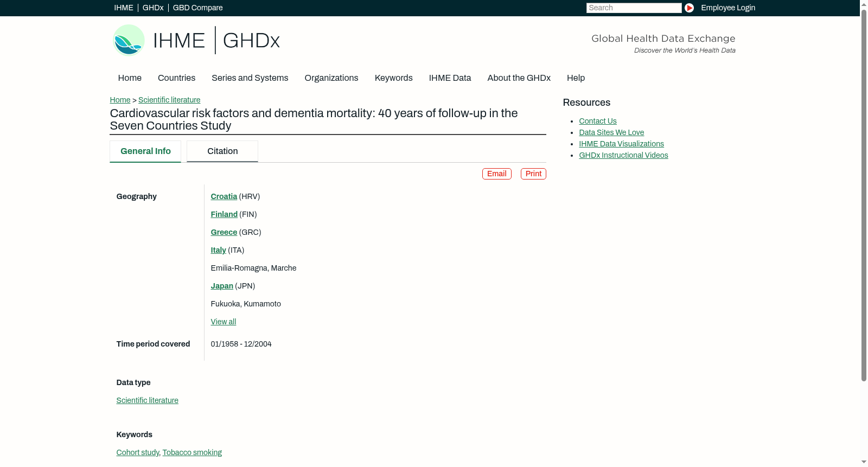Click the text Fukuoka, Kumamoto
The height and width of the screenshot is (467, 868).
pyautogui.click(x=246, y=304)
